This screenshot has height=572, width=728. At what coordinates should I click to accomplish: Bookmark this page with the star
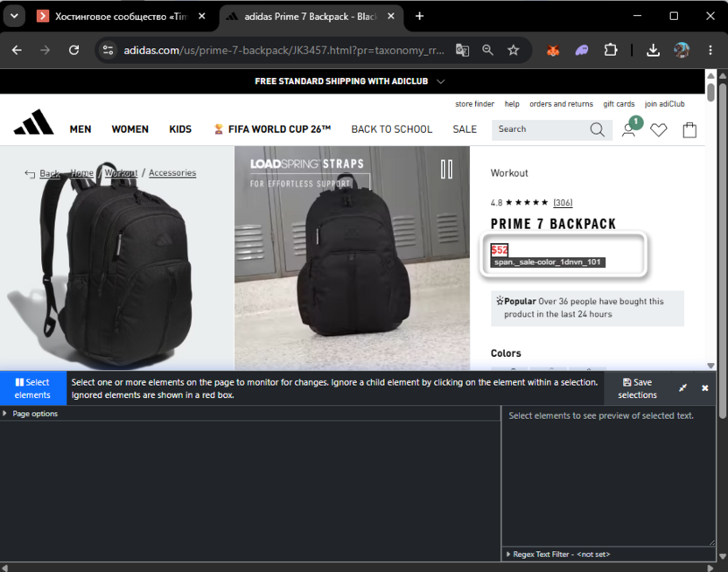(x=513, y=50)
